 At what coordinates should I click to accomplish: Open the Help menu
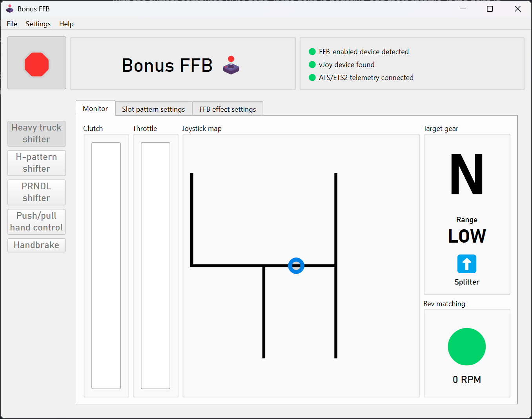pos(66,24)
